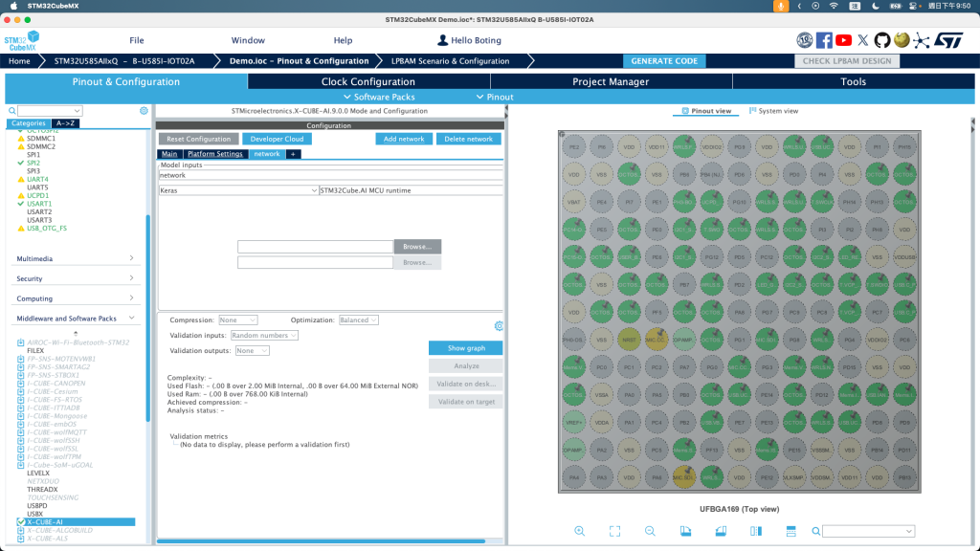Open the Validation inputs dropdown
The height and width of the screenshot is (551, 980).
tap(264, 336)
